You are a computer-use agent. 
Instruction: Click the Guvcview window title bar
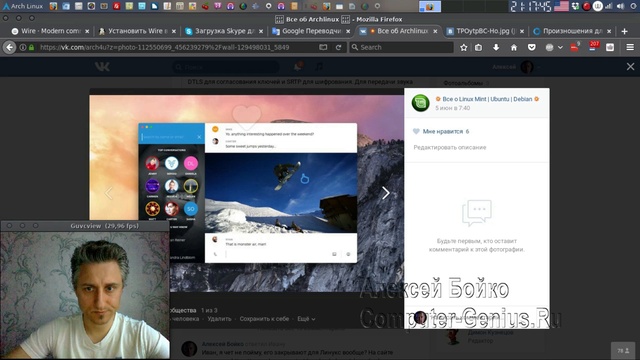coord(85,226)
